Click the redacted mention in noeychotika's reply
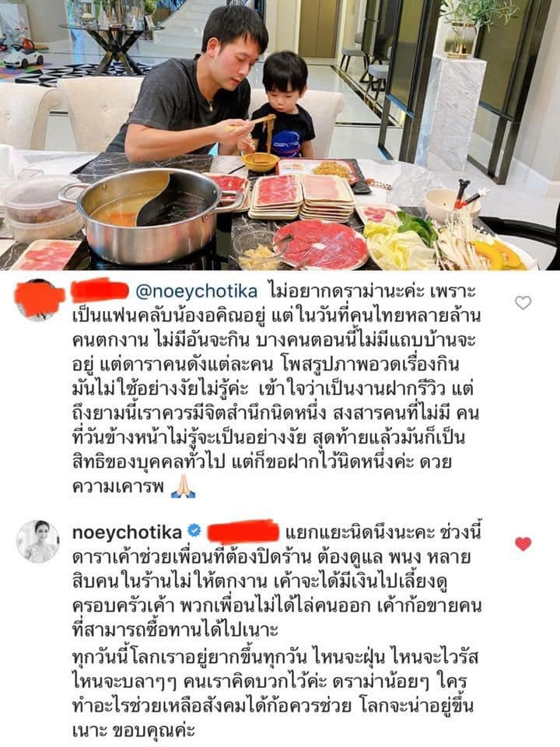 [x=243, y=531]
